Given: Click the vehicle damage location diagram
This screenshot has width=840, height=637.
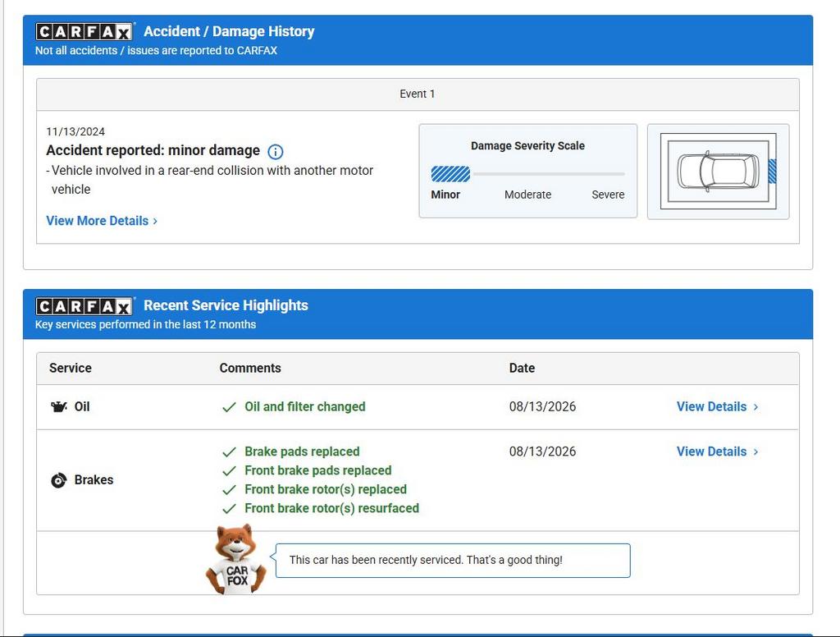Looking at the screenshot, I should click(x=718, y=172).
